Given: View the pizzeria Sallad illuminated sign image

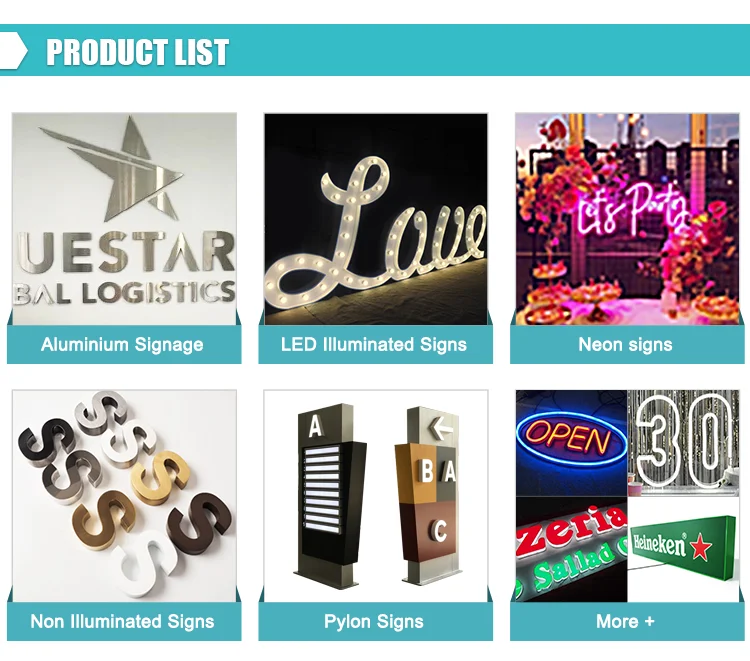Looking at the screenshot, I should click(x=572, y=549).
